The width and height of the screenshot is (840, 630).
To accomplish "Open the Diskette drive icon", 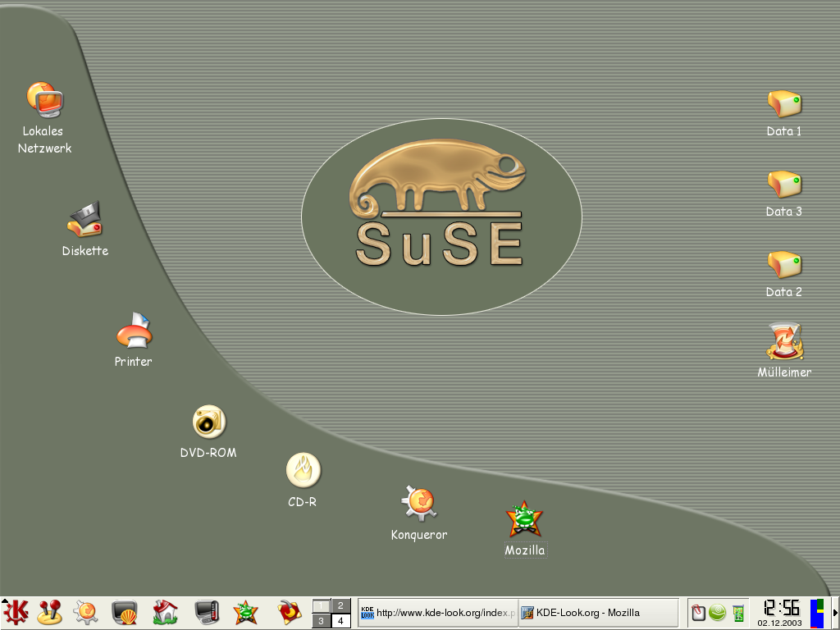I will click(x=84, y=219).
